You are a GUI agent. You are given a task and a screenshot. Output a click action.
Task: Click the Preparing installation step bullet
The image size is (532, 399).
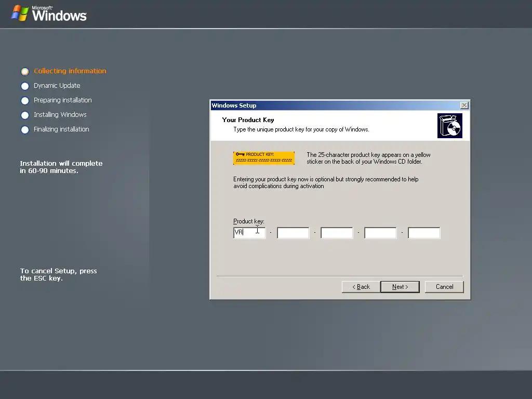pyautogui.click(x=25, y=100)
